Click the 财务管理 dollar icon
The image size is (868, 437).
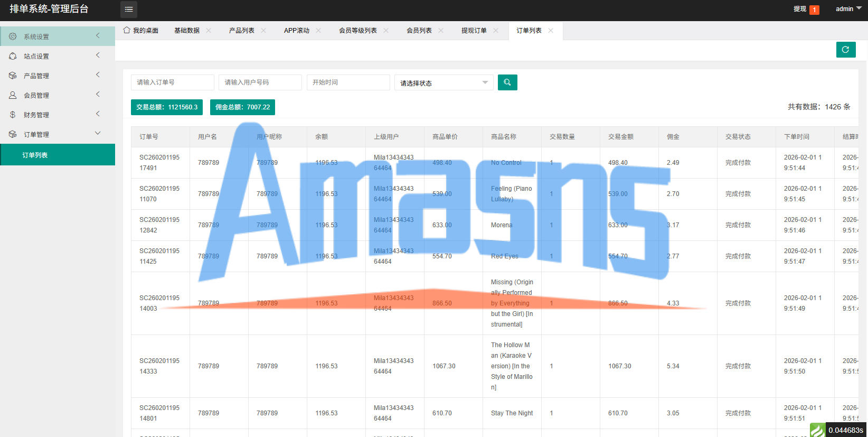[x=13, y=115]
